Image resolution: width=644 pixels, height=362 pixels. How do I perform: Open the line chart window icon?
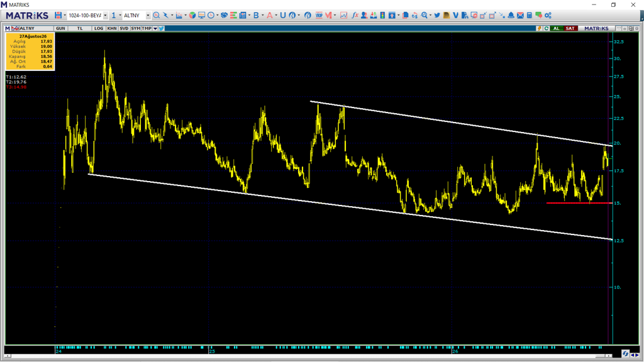[344, 15]
